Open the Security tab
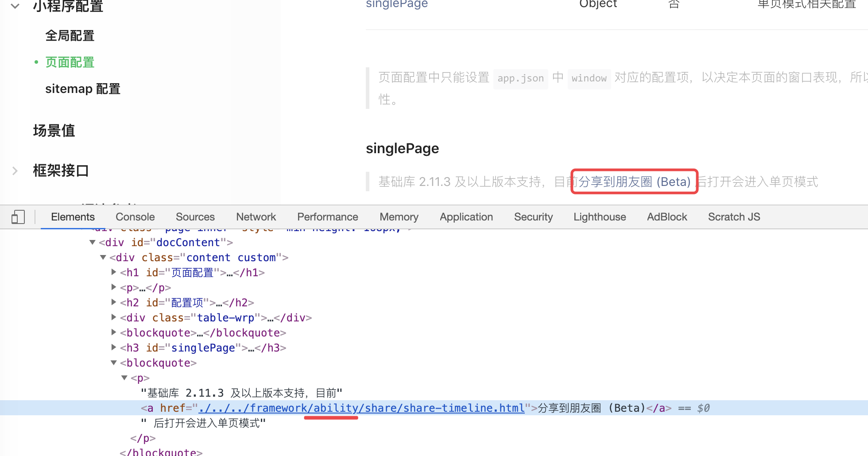The image size is (868, 456). tap(533, 217)
